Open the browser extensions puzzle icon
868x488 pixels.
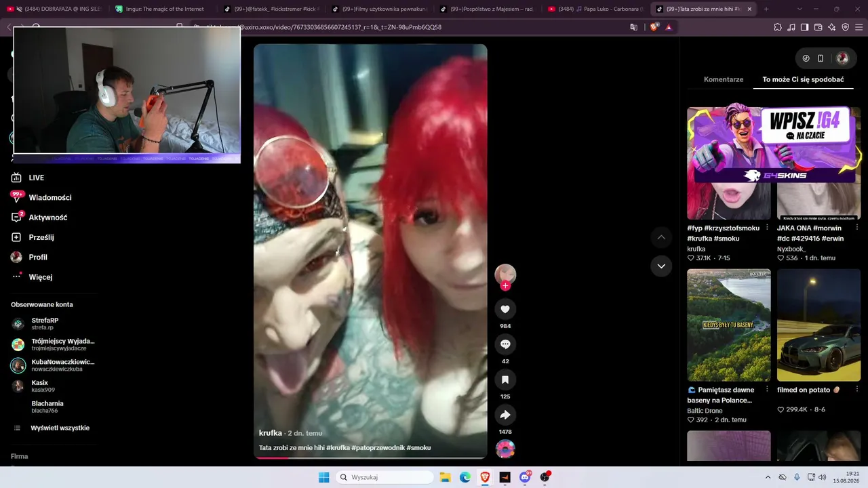click(778, 27)
